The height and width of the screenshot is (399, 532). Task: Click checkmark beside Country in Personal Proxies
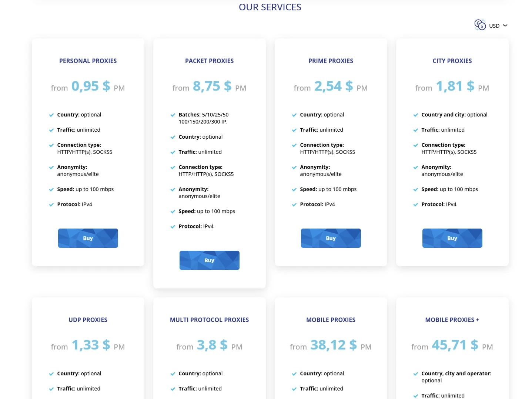click(x=51, y=115)
